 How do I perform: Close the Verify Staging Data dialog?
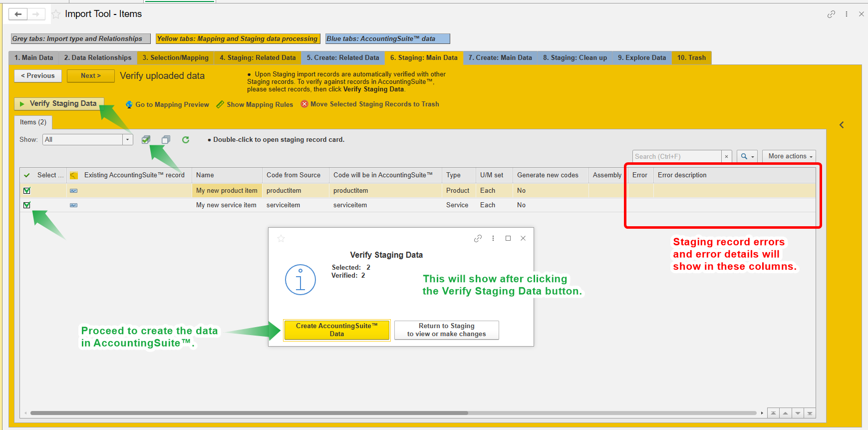tap(523, 238)
